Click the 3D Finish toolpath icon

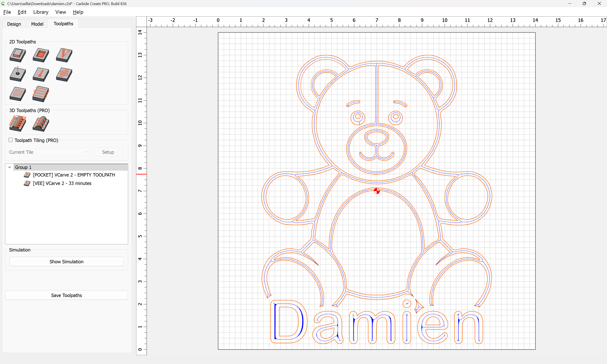(41, 123)
